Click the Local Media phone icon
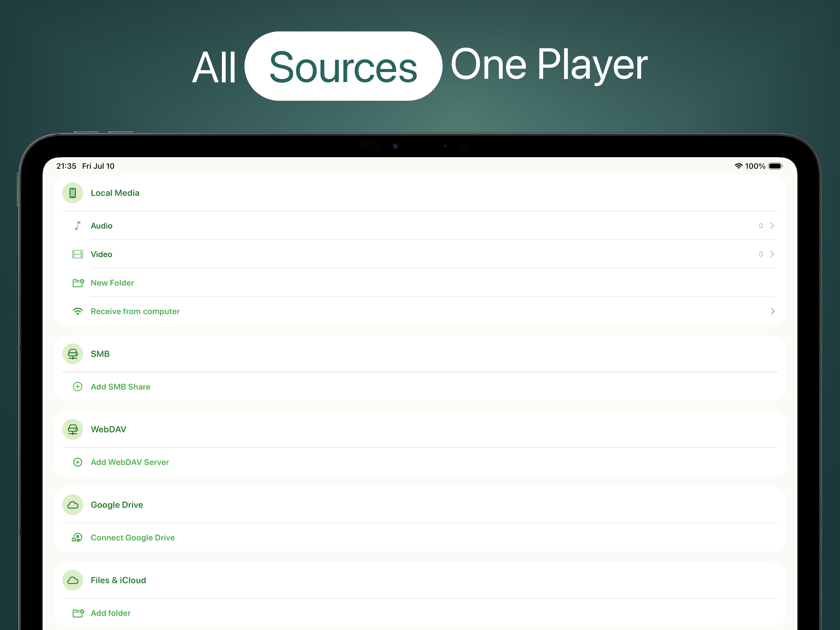The image size is (840, 630). (x=73, y=193)
